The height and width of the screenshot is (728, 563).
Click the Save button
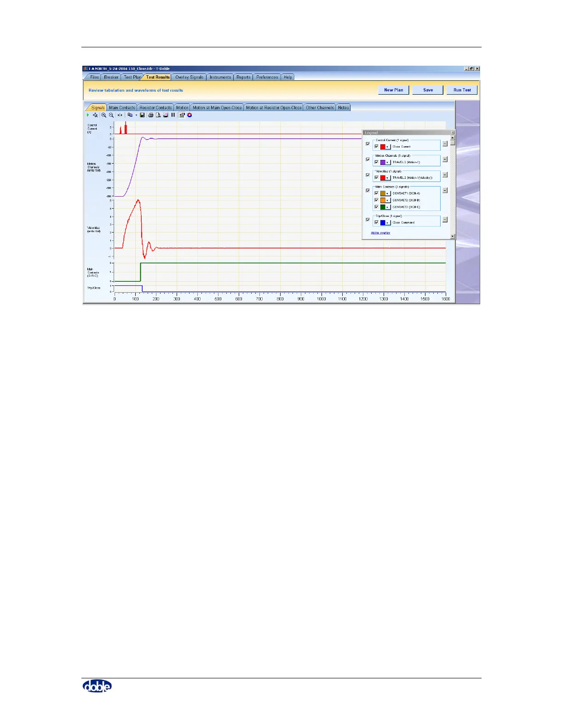428,90
